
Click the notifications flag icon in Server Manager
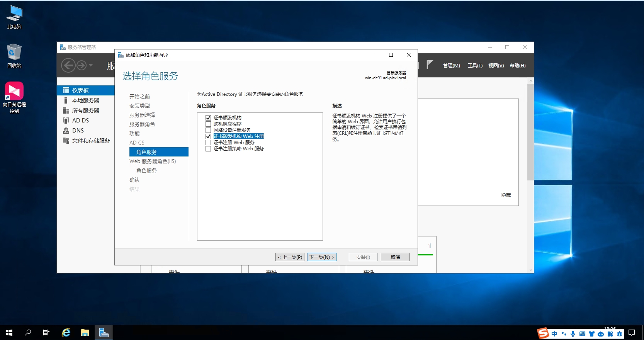[430, 65]
